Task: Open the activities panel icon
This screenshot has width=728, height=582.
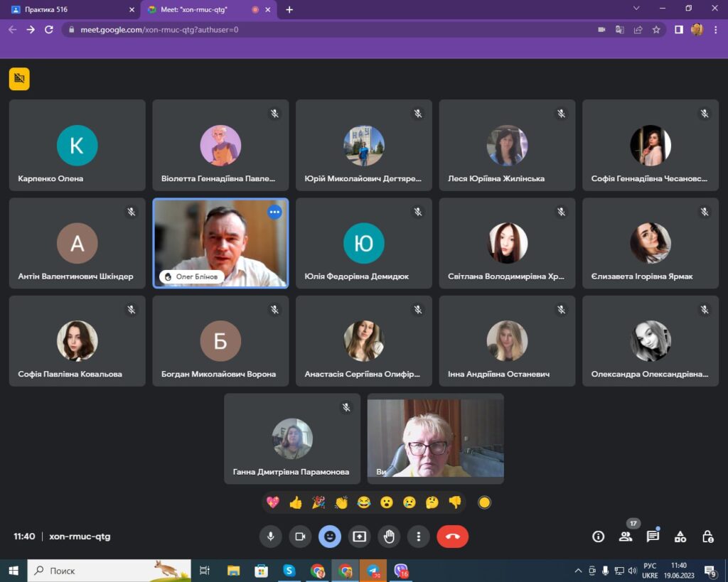Action: 680,537
